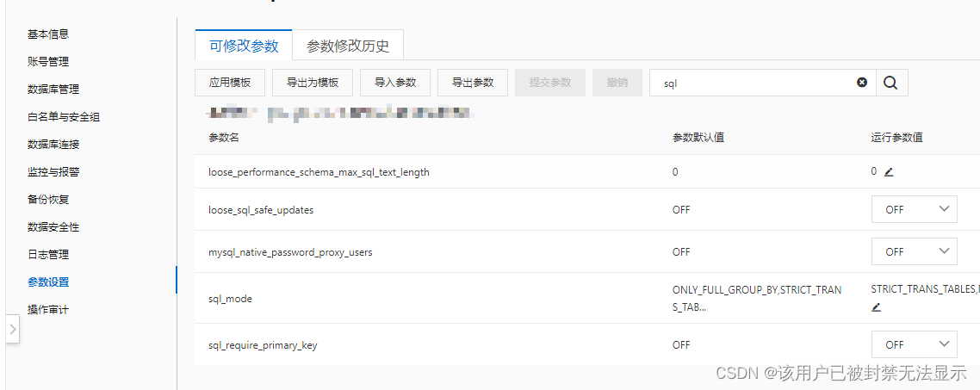
Task: Click the 导出参数 button
Action: (x=473, y=83)
